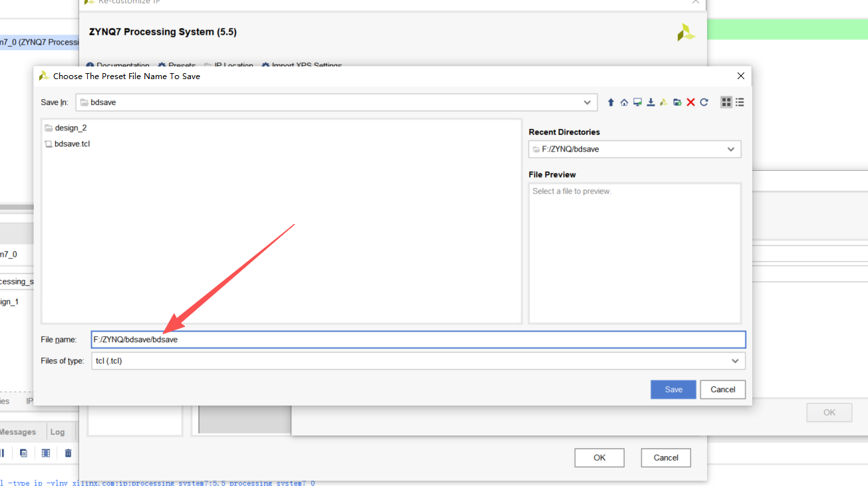Image resolution: width=868 pixels, height=486 pixels.
Task: Switch file browser to thumbnail grid view
Action: [x=726, y=102]
